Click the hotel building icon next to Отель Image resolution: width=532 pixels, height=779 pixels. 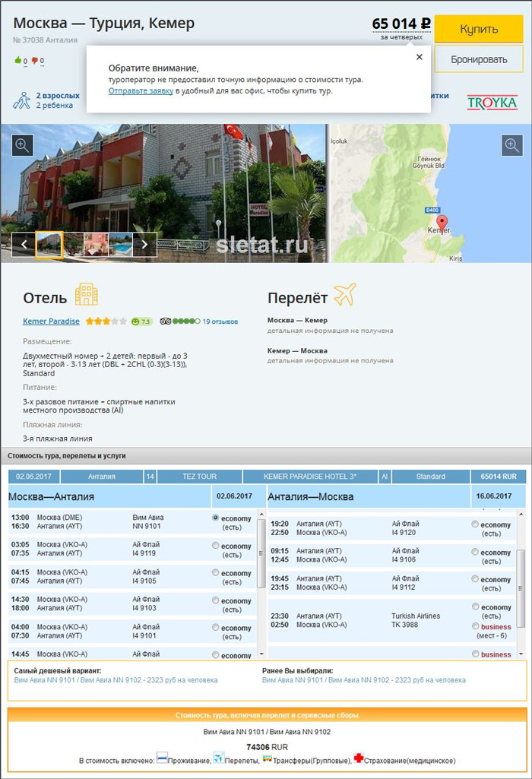[87, 294]
